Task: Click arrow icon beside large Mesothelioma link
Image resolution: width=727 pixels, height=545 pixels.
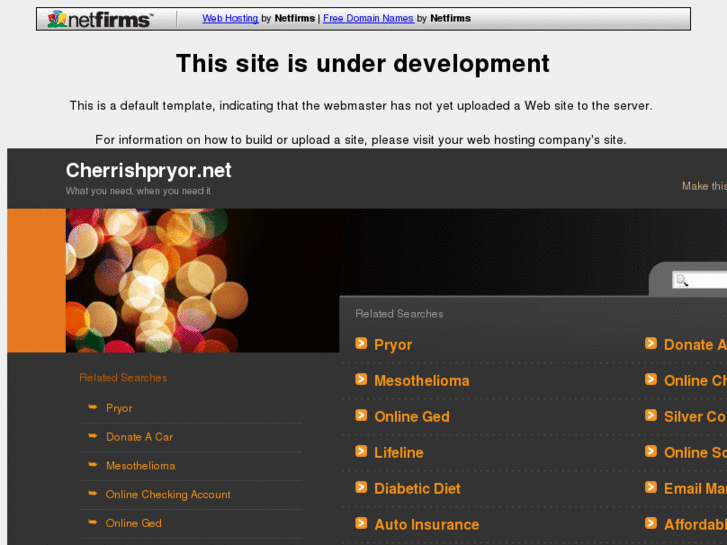Action: point(361,379)
